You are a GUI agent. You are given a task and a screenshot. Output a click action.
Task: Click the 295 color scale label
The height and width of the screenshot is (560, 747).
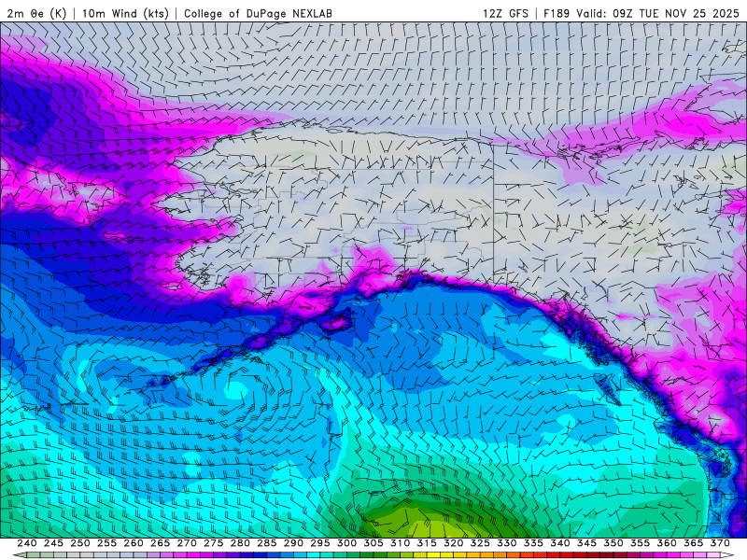[x=320, y=543]
